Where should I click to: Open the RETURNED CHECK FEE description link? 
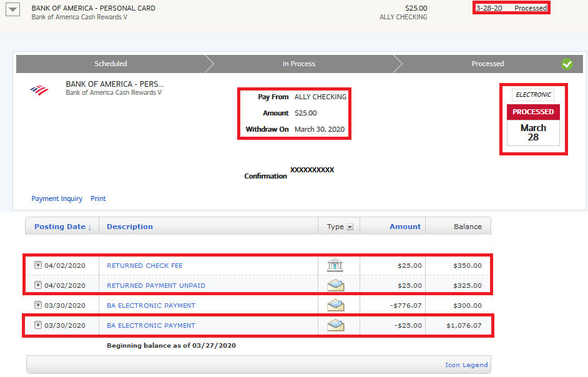click(x=145, y=266)
